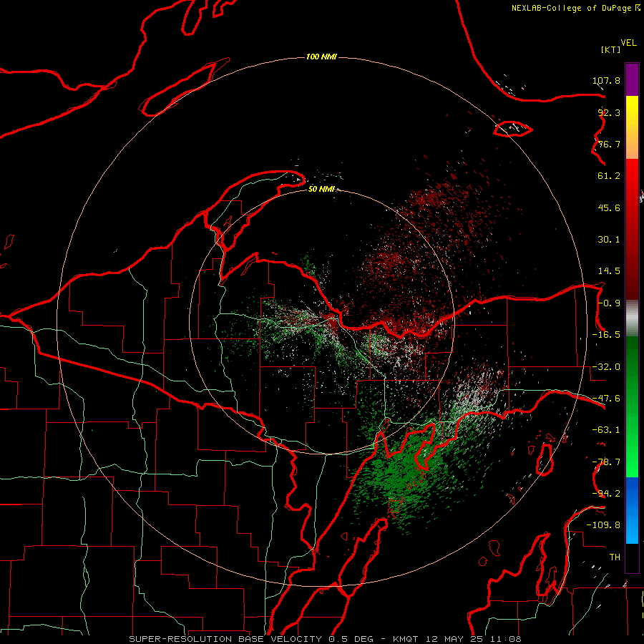Click the gray near-zero color bar segment
The image size is (644, 644).
coord(632,318)
